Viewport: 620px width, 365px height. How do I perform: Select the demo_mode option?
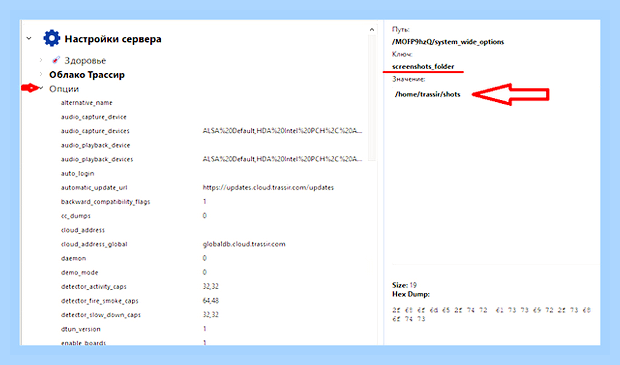pos(79,272)
